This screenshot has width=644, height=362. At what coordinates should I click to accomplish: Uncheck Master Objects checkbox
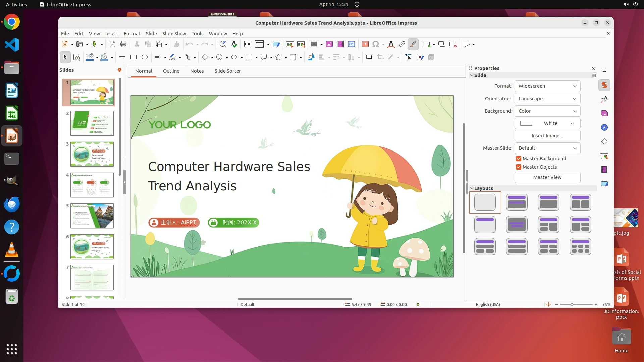click(x=519, y=167)
